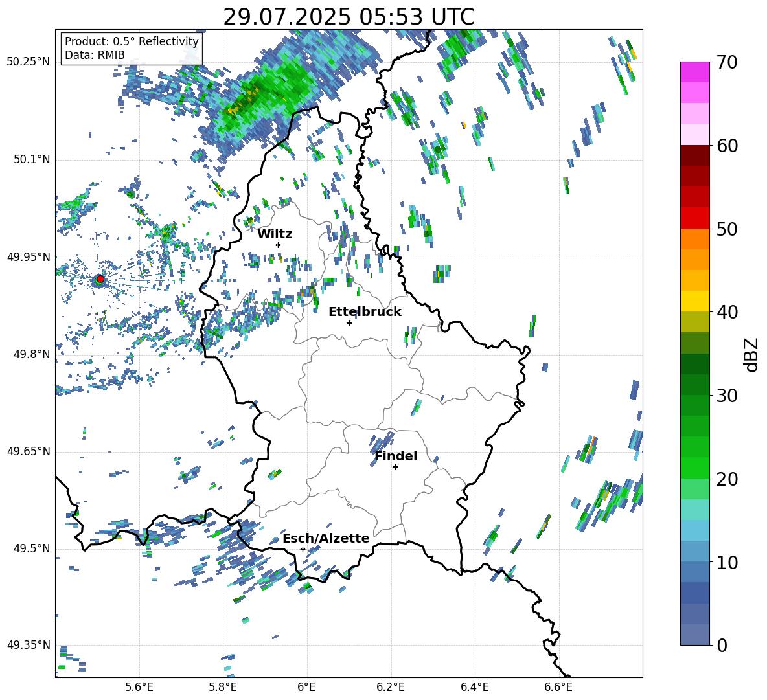This screenshot has width=767, height=700.
Task: Click the Esch/Alzette city label
Action: [326, 538]
